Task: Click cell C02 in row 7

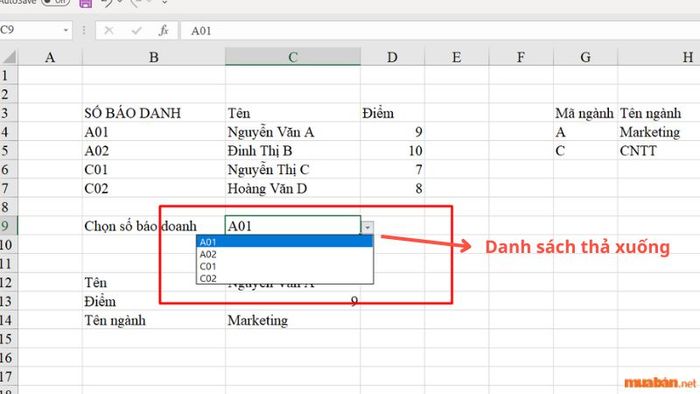Action: [154, 188]
